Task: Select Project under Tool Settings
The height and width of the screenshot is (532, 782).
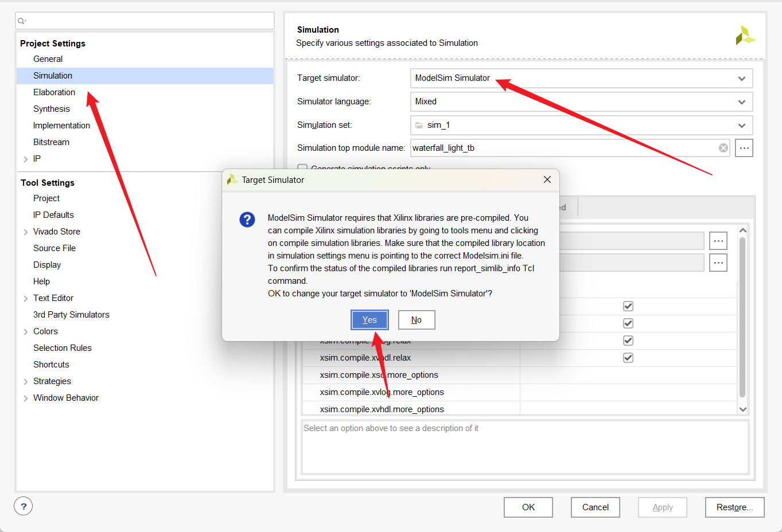Action: (x=46, y=198)
